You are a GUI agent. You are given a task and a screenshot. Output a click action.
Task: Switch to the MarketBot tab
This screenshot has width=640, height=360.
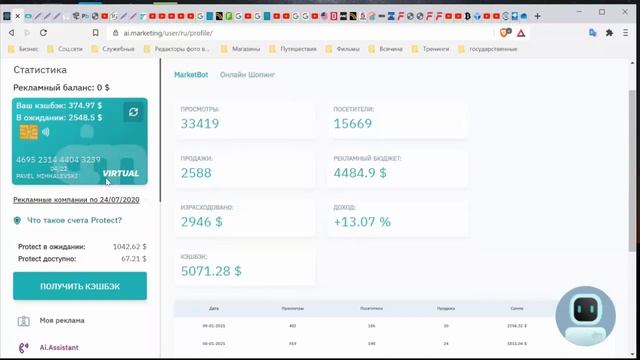tap(191, 75)
